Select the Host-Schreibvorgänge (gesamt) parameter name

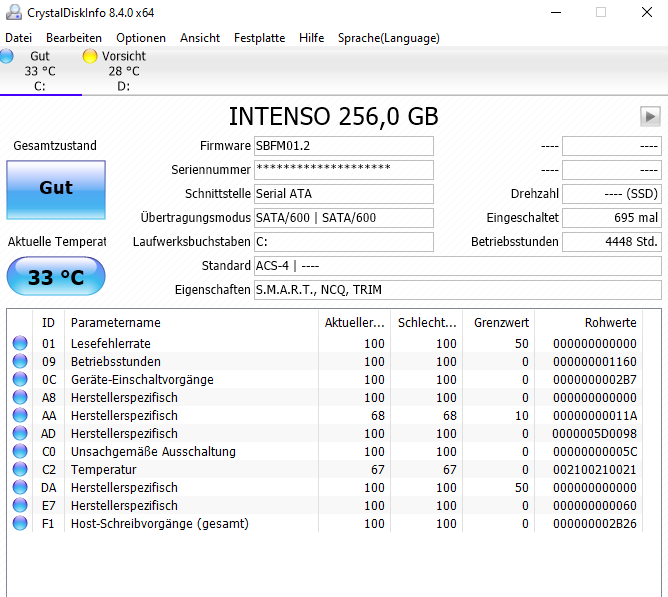click(x=159, y=523)
